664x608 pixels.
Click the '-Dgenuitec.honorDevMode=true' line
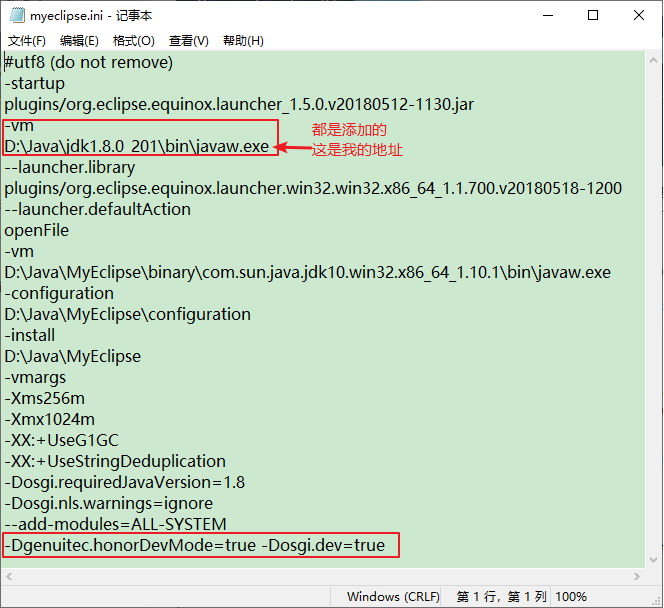195,545
